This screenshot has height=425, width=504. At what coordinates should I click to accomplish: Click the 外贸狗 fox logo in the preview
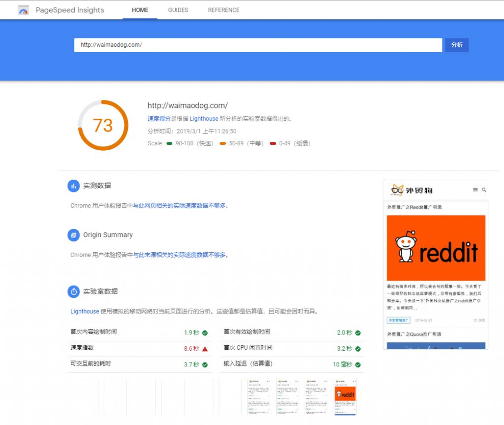tap(397, 189)
